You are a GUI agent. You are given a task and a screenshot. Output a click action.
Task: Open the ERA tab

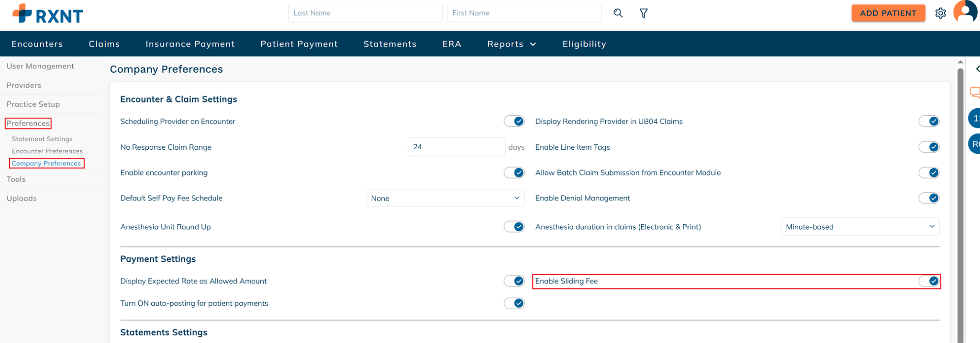pos(452,44)
